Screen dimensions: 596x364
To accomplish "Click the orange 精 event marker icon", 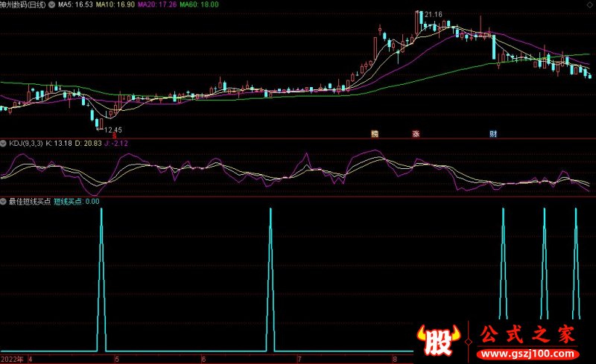I will (375, 135).
